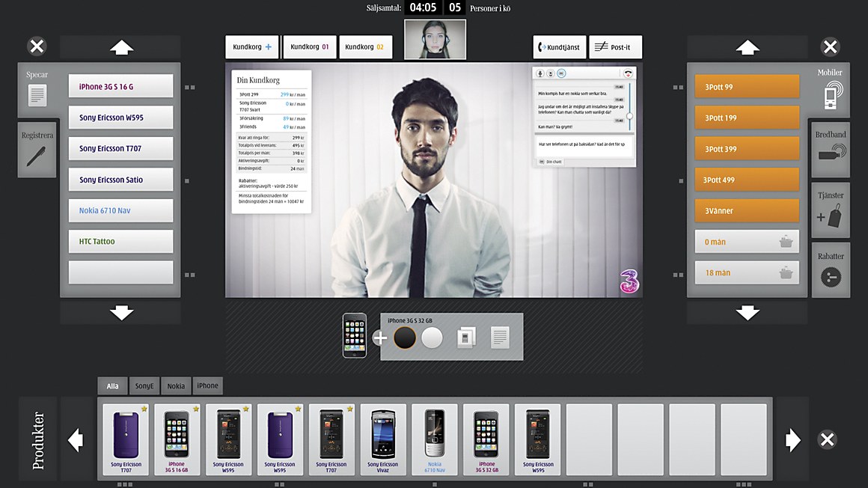Open the Specar document icon
This screenshot has height=488, width=868.
(x=37, y=95)
